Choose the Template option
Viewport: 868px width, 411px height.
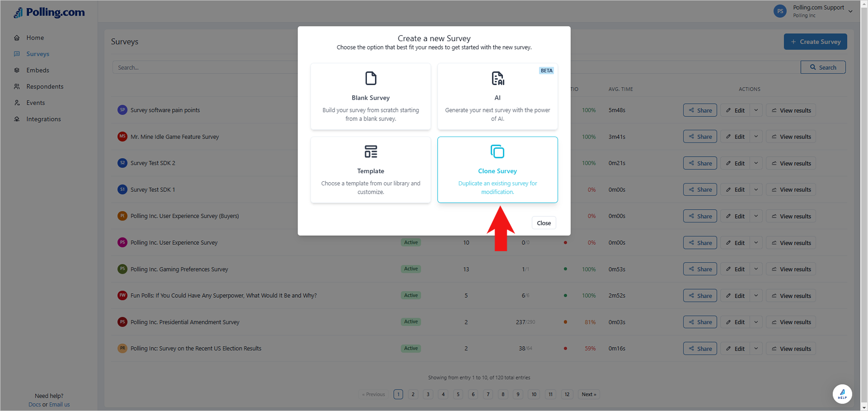click(371, 170)
